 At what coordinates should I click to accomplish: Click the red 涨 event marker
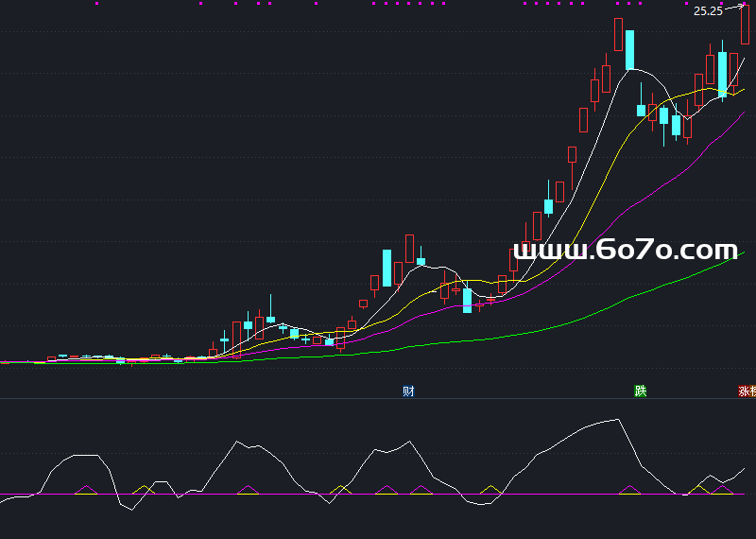tap(744, 391)
